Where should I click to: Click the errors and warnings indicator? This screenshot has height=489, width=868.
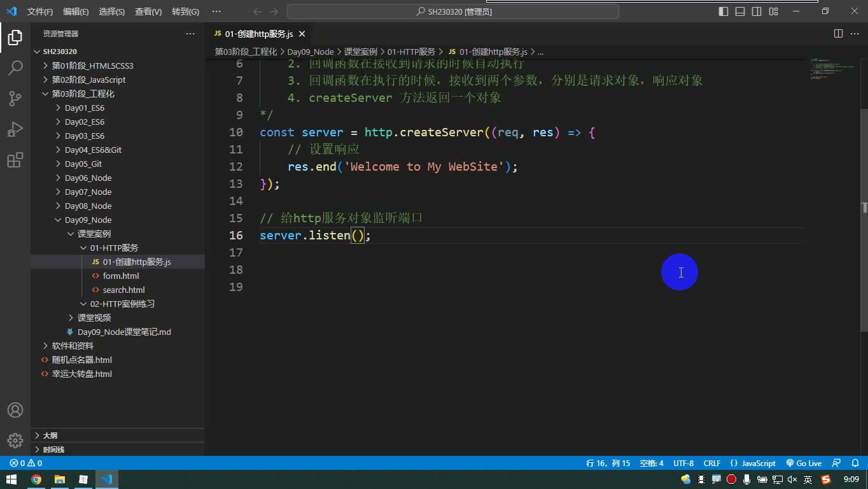click(26, 464)
